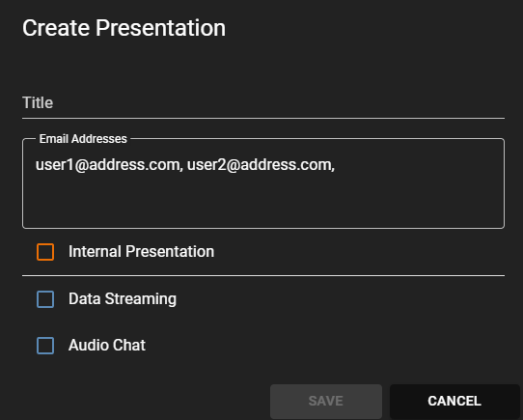The height and width of the screenshot is (420, 523).
Task: Click the Email Addresses field label
Action: coord(83,139)
